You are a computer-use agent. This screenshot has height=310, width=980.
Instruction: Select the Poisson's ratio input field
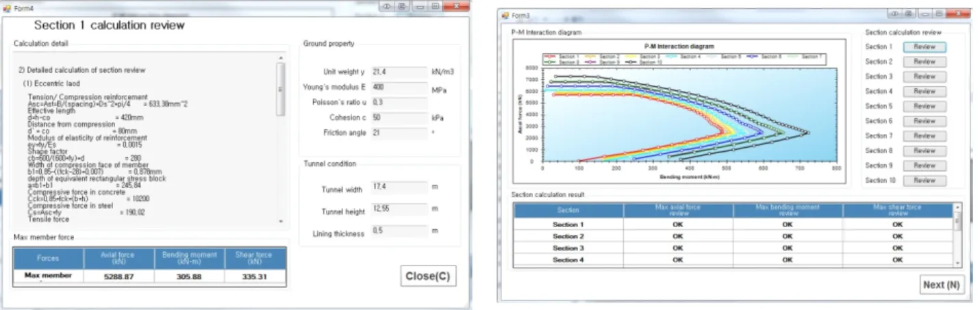click(x=399, y=103)
